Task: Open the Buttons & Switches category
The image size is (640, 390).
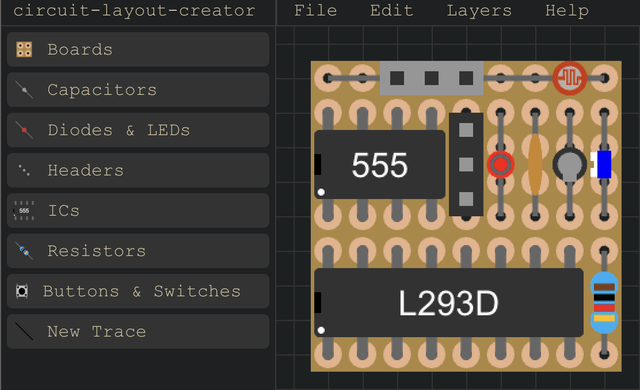Action: point(138,291)
